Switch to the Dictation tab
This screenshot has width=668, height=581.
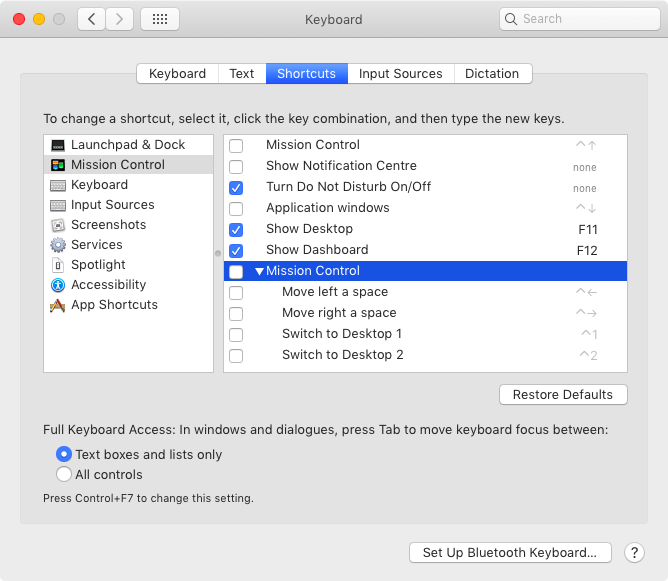(492, 74)
